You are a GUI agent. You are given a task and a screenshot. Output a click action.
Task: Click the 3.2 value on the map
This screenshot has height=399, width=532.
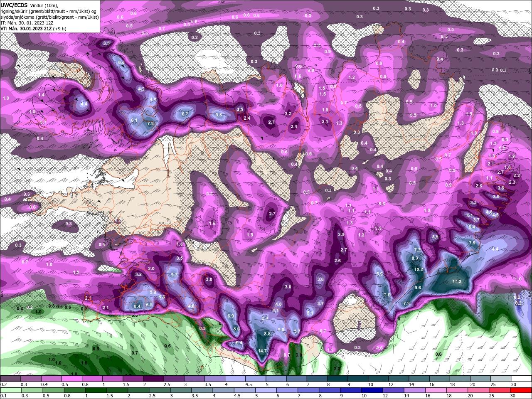coord(138,274)
